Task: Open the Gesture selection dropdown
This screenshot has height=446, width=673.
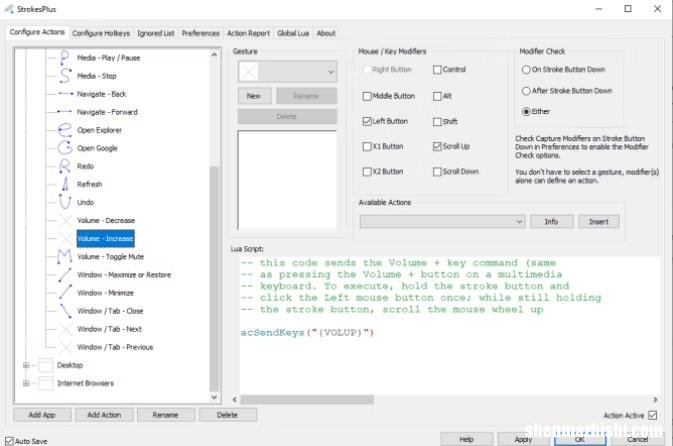Action: (288, 71)
